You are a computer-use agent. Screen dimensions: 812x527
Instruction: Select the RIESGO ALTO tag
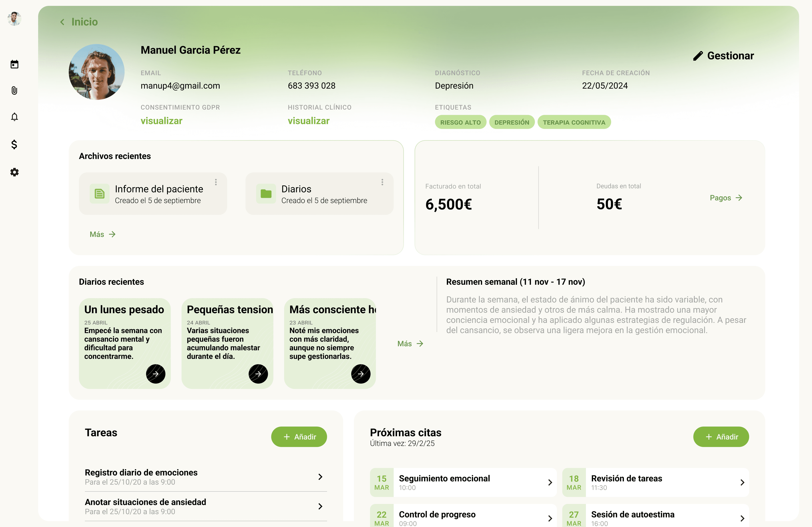click(x=461, y=122)
